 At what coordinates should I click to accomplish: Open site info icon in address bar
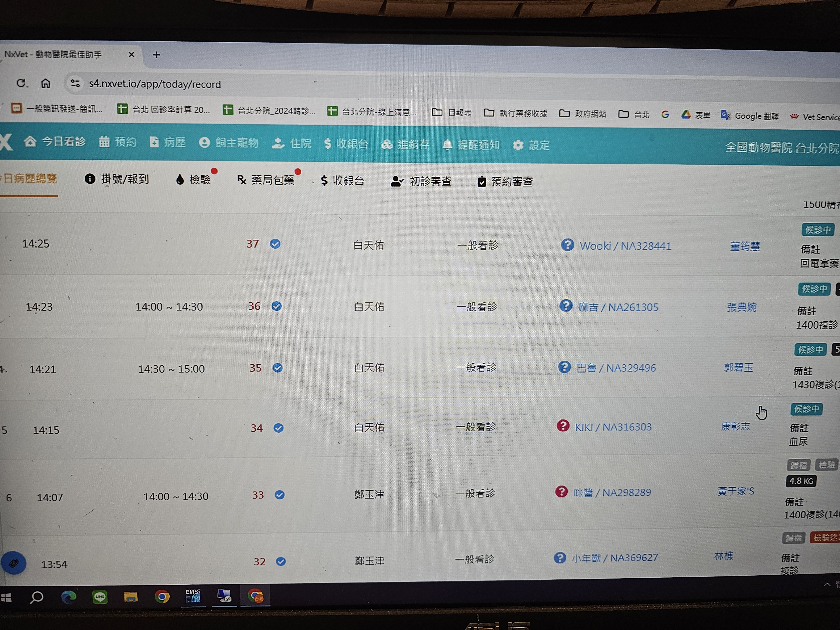pyautogui.click(x=75, y=83)
